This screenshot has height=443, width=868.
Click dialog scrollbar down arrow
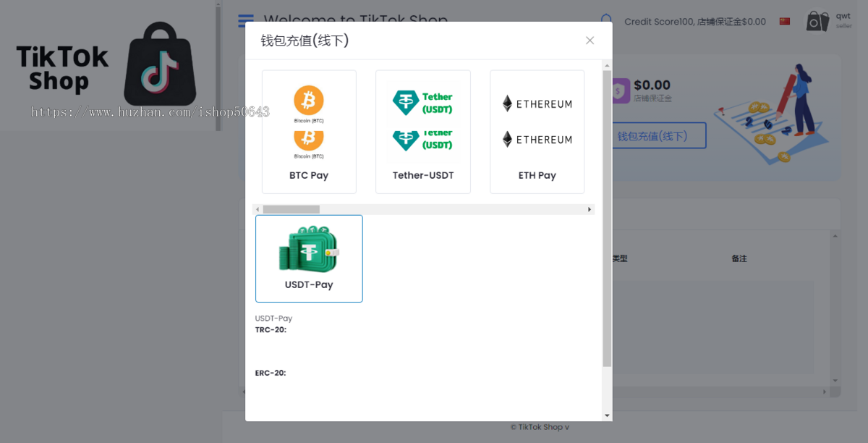pos(607,415)
